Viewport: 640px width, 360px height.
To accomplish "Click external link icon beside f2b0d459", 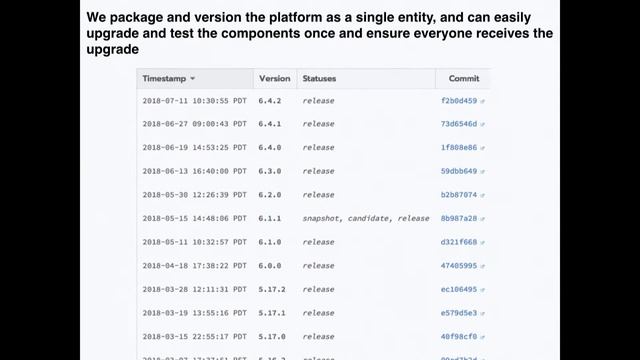I will coord(482,101).
